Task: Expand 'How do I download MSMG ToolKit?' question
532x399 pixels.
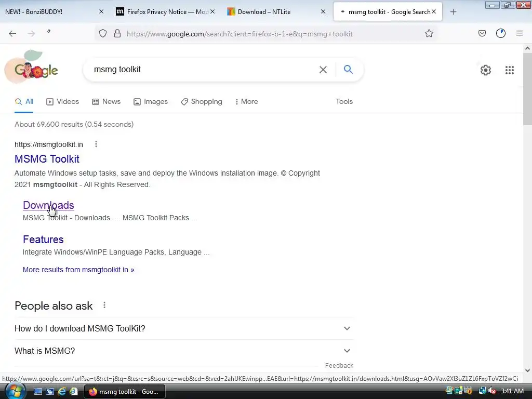Action: click(x=184, y=328)
